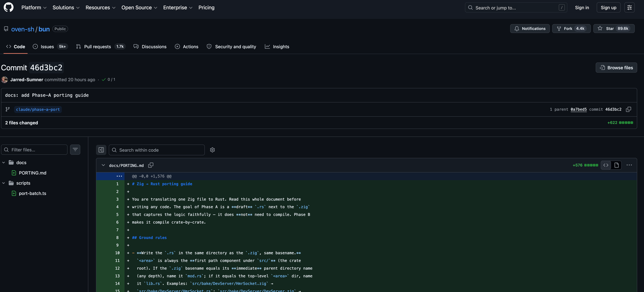This screenshot has width=644, height=292.
Task: Show the rich diff view
Action: pos(616,165)
